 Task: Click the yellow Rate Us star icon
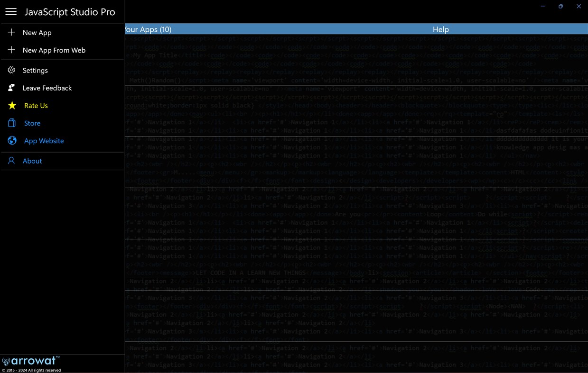(12, 105)
